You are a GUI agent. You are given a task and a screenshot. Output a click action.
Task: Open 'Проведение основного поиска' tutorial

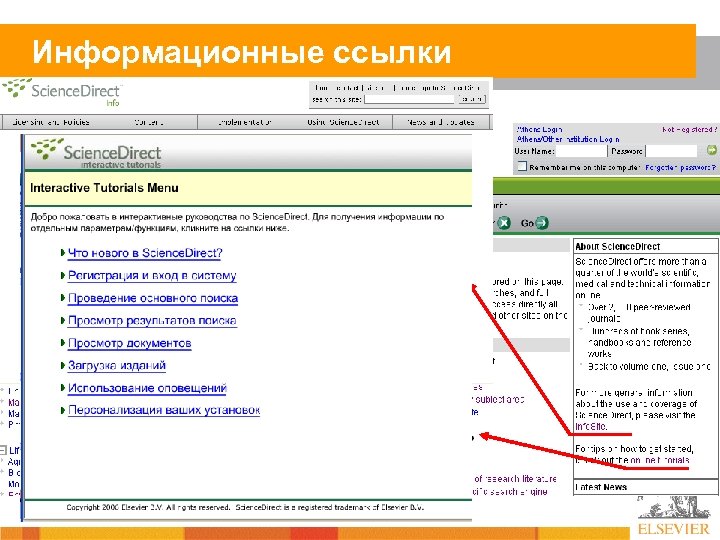(x=153, y=298)
